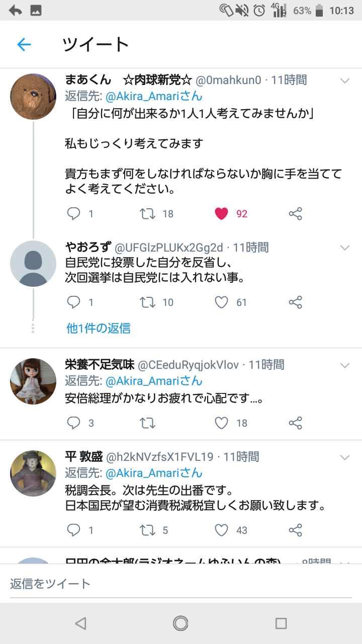Image resolution: width=362 pixels, height=644 pixels.
Task: Open @Akira_Amari link in 平 敦盛's reply
Action: point(153,473)
